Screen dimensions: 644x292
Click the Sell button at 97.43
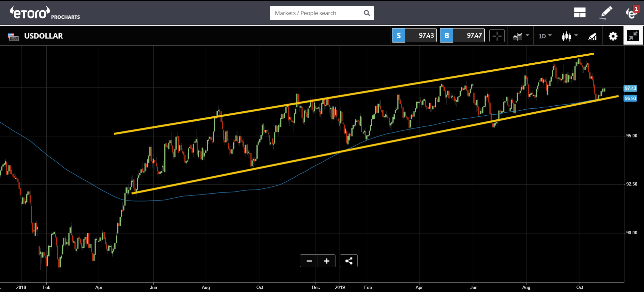tap(414, 35)
